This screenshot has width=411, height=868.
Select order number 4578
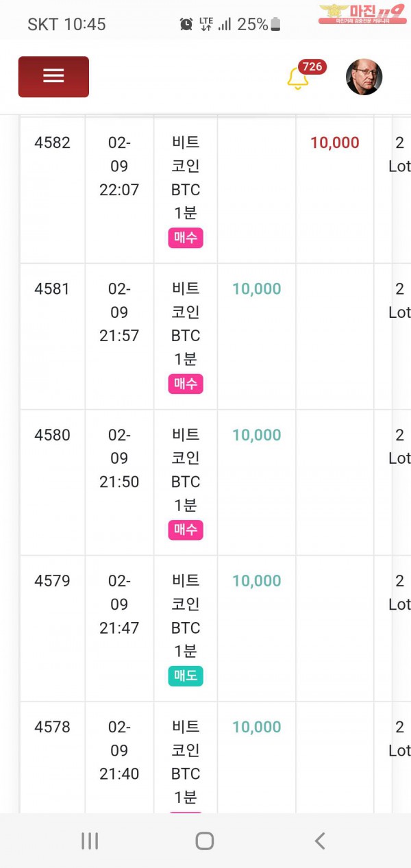pos(52,727)
